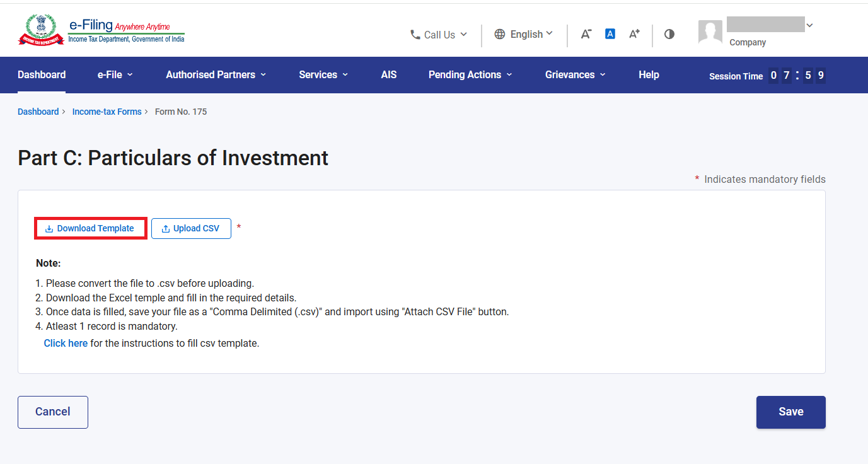
Task: Toggle the high contrast mode icon
Action: [x=669, y=34]
